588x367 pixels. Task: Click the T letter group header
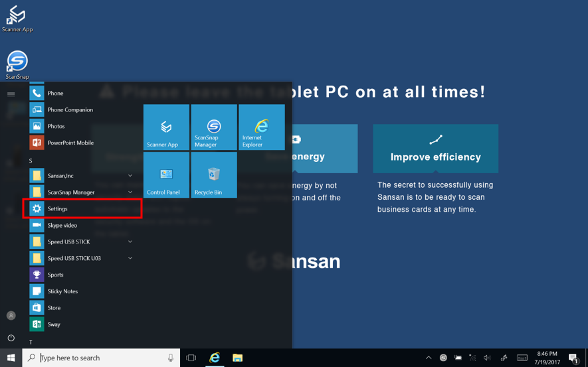[x=31, y=342]
